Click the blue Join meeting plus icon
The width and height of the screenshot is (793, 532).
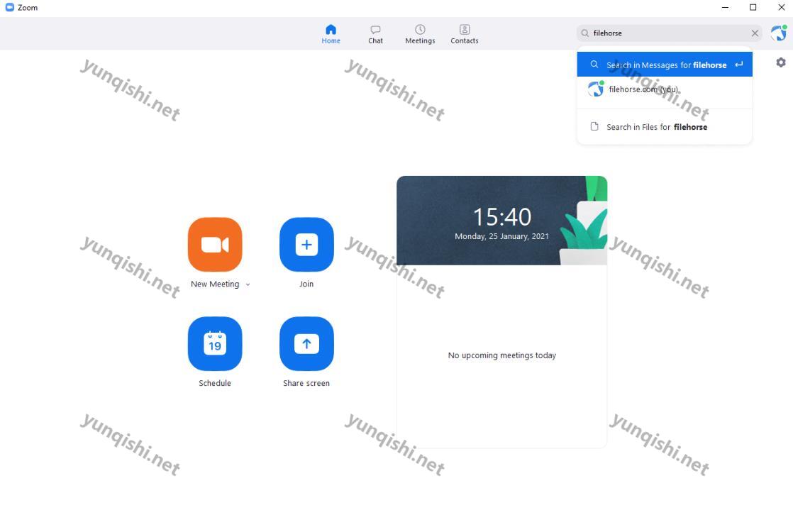(306, 245)
